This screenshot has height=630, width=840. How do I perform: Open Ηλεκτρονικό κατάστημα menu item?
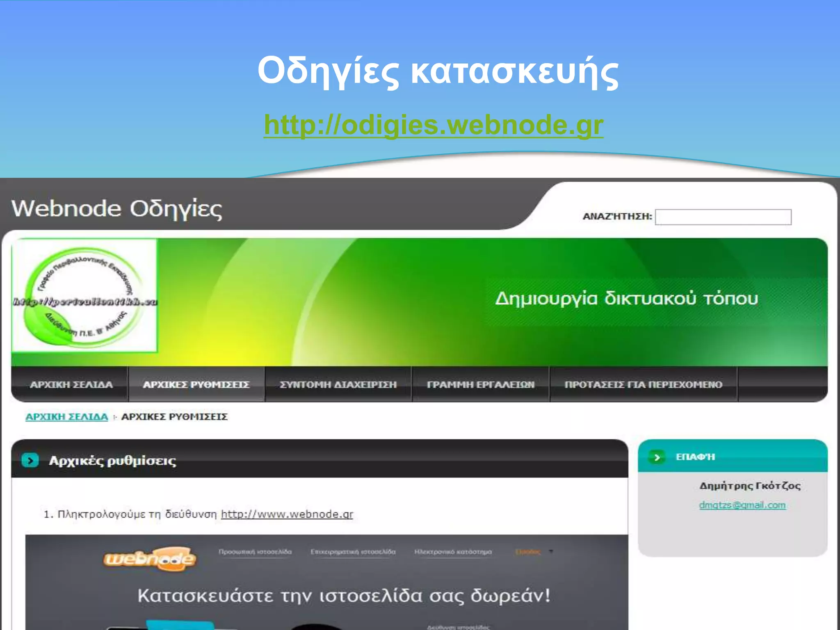point(453,552)
